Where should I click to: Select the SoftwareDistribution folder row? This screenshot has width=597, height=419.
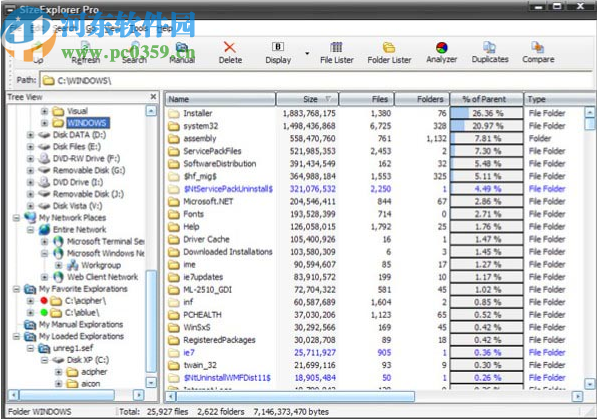[x=375, y=164]
